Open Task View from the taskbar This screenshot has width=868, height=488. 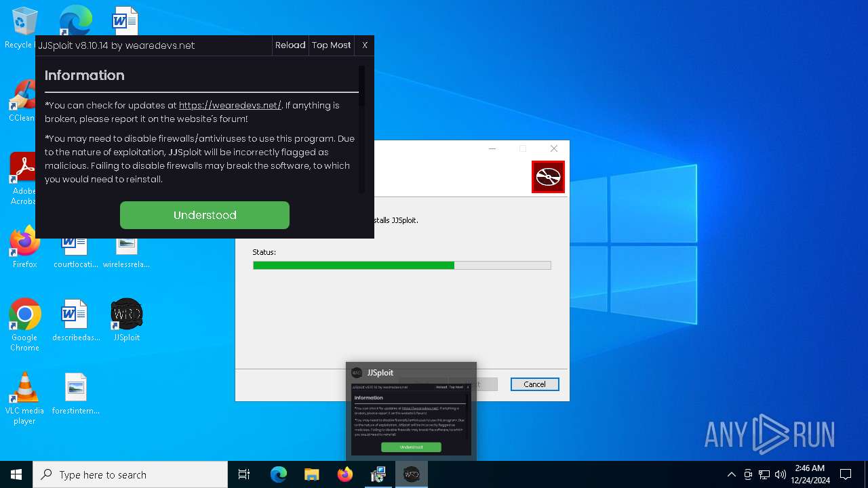tap(244, 474)
